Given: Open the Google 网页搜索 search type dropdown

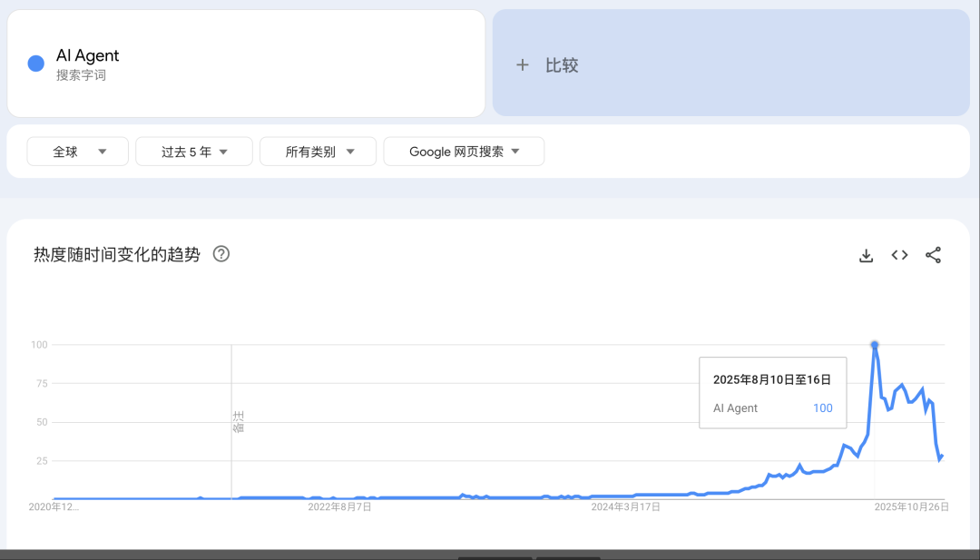Looking at the screenshot, I should click(464, 152).
